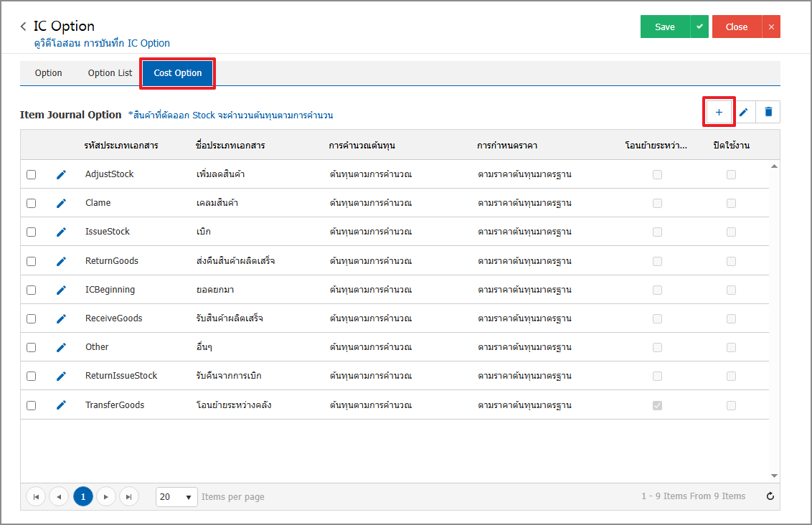
Task: Check the Other row checkbox
Action: (x=31, y=347)
